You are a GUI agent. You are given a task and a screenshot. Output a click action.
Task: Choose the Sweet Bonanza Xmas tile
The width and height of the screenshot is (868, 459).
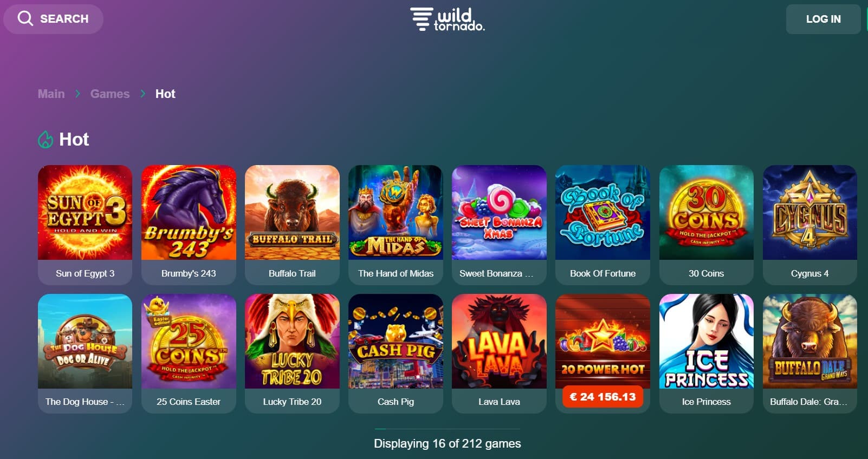pyautogui.click(x=499, y=225)
